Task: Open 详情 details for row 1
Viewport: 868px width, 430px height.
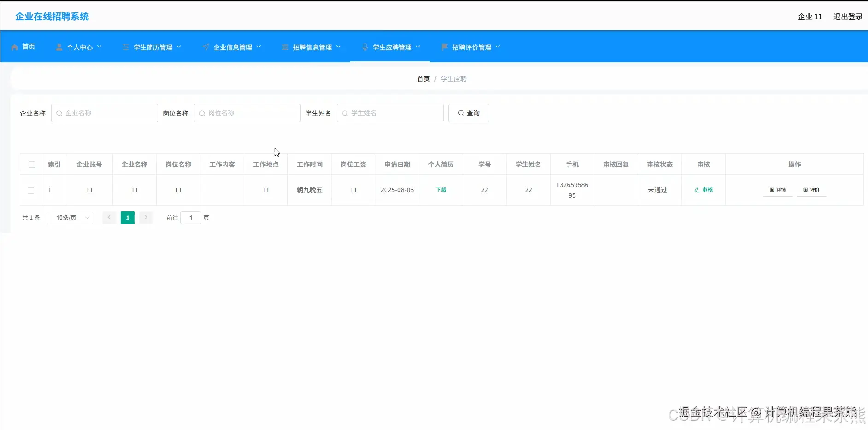Action: pos(778,190)
